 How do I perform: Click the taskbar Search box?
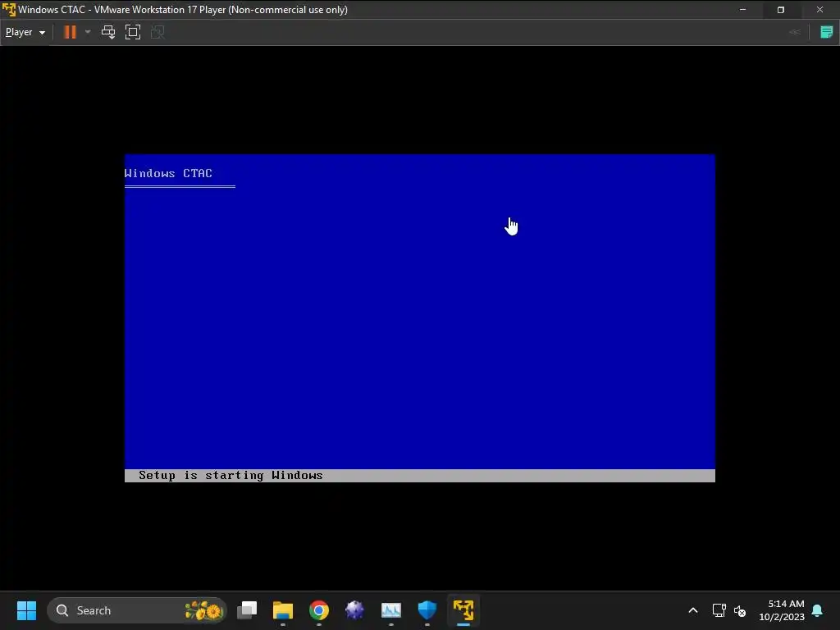pyautogui.click(x=137, y=610)
